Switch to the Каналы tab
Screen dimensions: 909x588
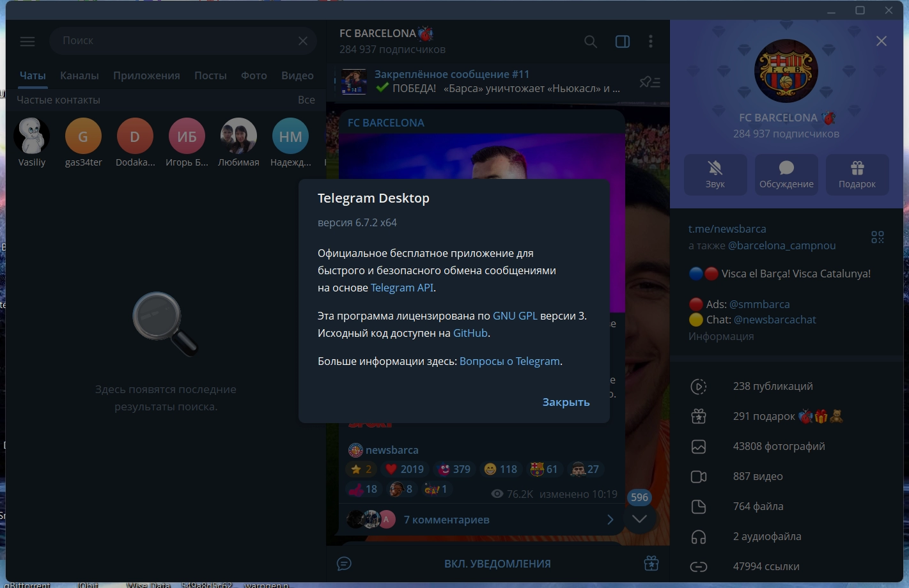click(x=79, y=75)
